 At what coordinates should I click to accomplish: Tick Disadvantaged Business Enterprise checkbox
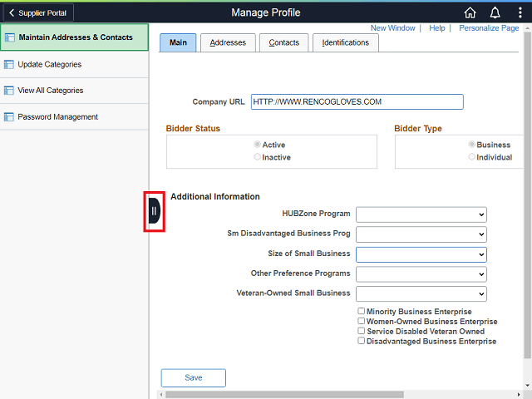click(362, 341)
